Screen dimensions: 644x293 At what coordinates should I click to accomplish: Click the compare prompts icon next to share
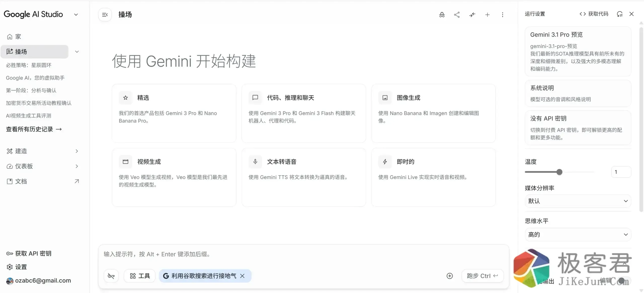click(472, 15)
